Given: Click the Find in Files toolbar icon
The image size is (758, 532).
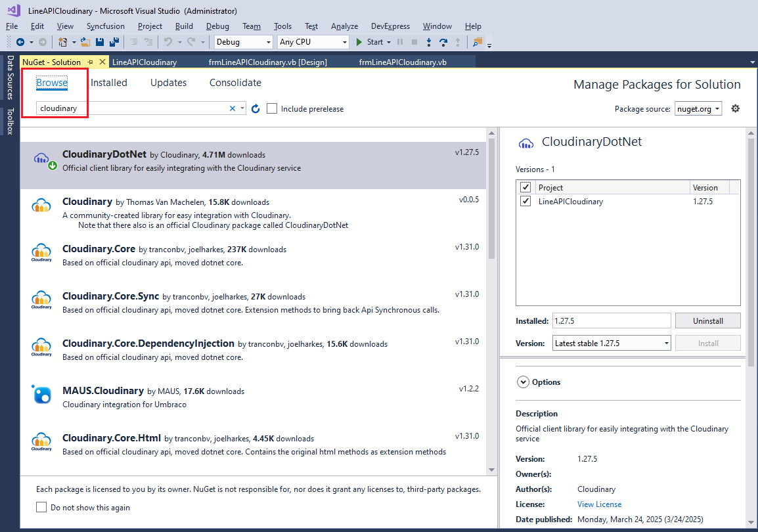Looking at the screenshot, I should coord(478,42).
